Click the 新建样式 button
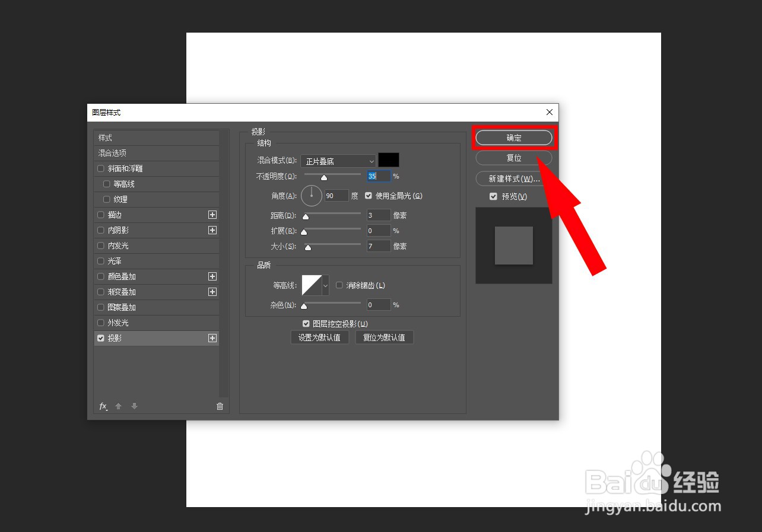 coord(514,179)
